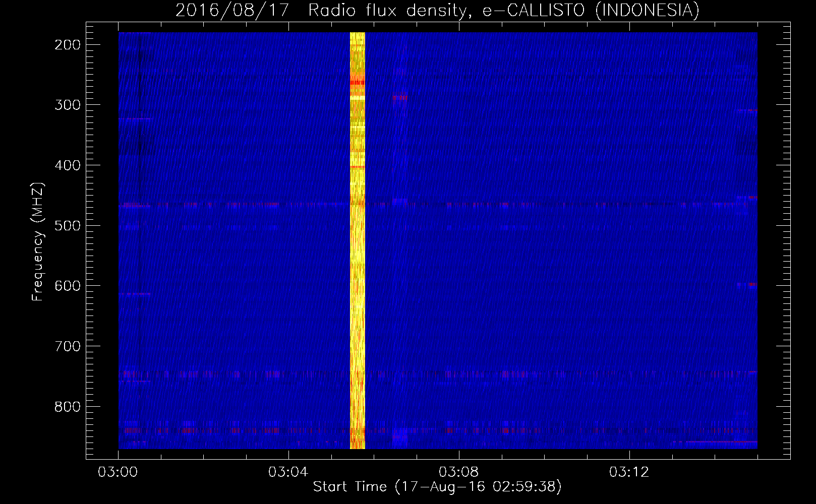The width and height of the screenshot is (816, 504).
Task: Click the Frequency (MHZ) axis label
Action: [38, 241]
